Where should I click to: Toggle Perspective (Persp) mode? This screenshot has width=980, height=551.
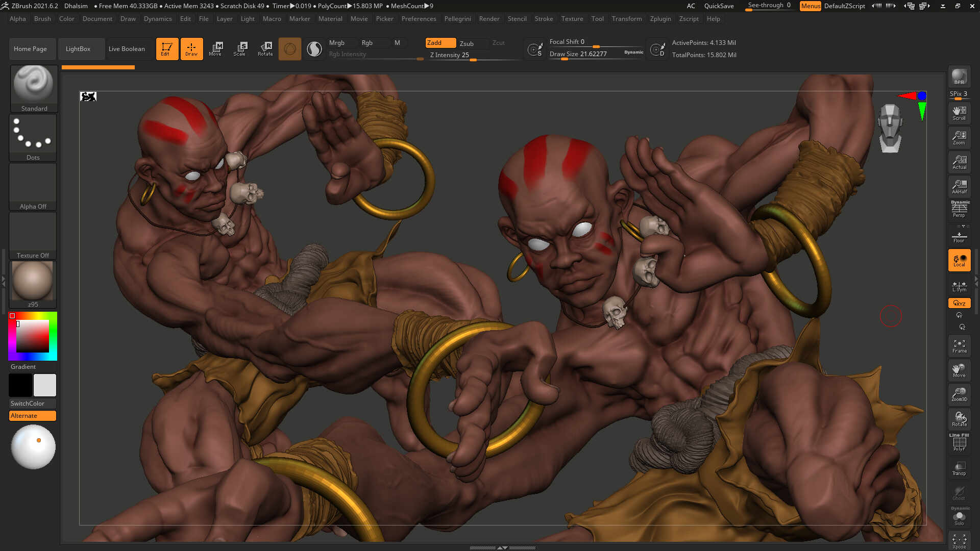tap(959, 210)
